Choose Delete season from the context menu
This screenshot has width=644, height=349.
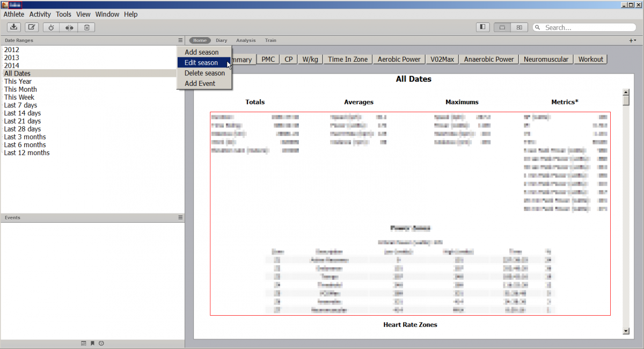pos(204,73)
